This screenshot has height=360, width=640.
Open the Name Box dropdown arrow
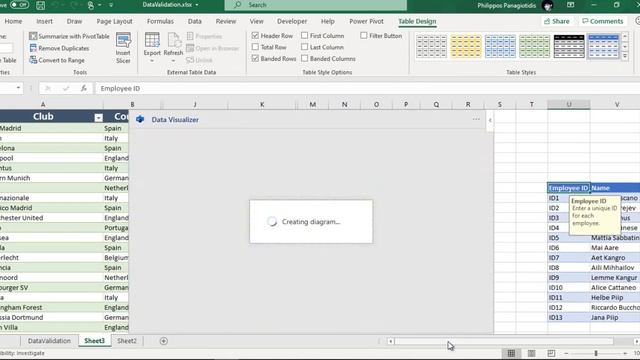pos(18,88)
